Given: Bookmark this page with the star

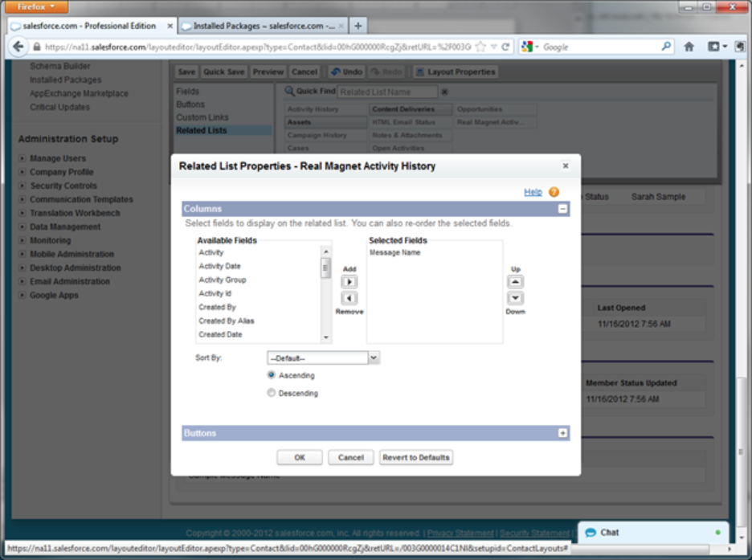Looking at the screenshot, I should click(480, 47).
